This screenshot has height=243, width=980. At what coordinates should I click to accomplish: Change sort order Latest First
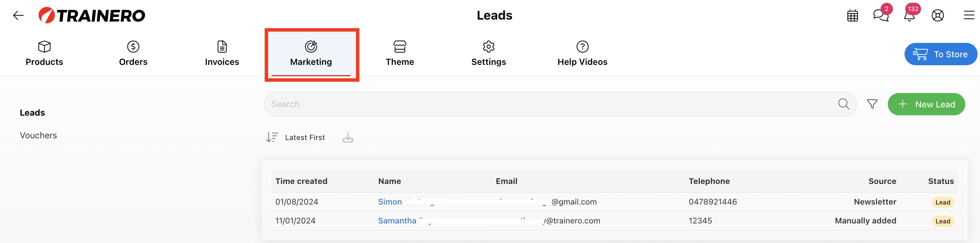click(x=296, y=138)
